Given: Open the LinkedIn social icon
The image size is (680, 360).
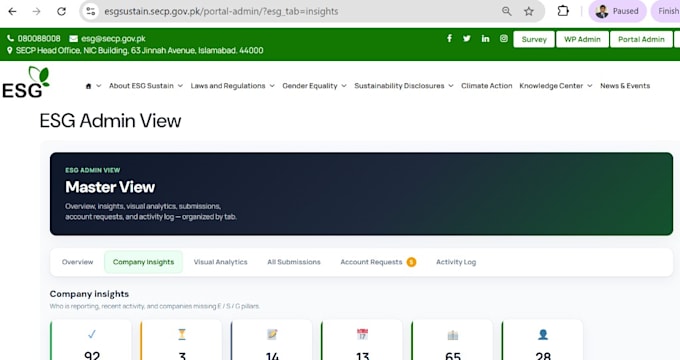Looking at the screenshot, I should 485,39.
